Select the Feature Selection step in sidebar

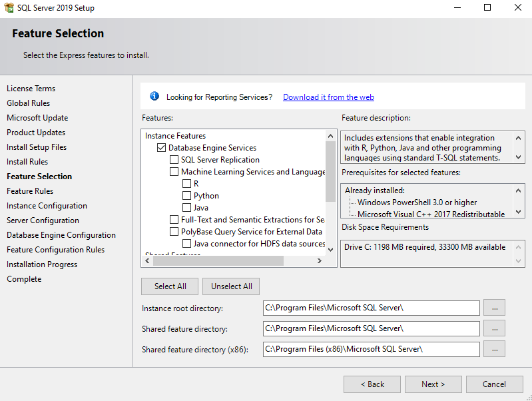pyautogui.click(x=39, y=177)
